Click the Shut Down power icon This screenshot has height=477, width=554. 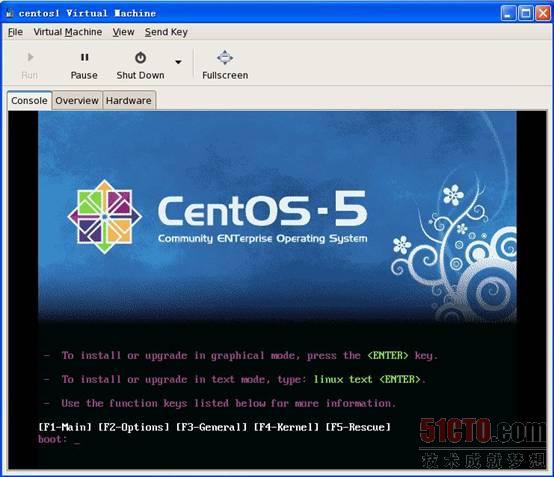click(140, 58)
